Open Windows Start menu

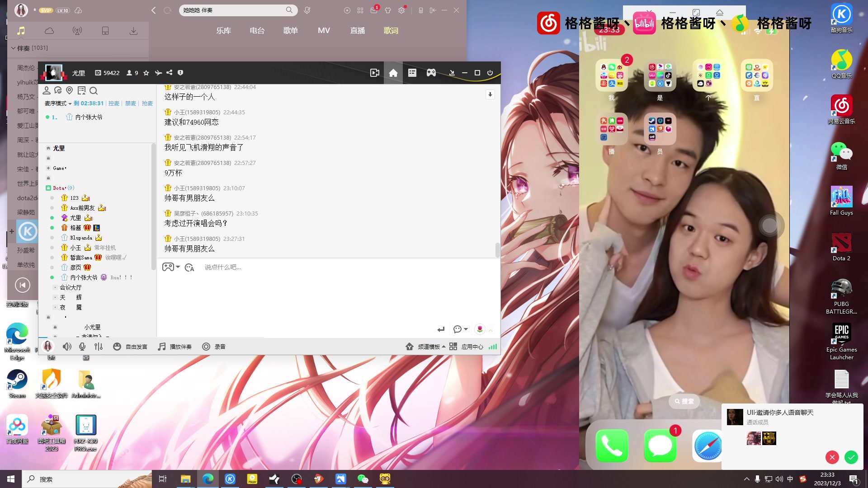[x=11, y=479]
